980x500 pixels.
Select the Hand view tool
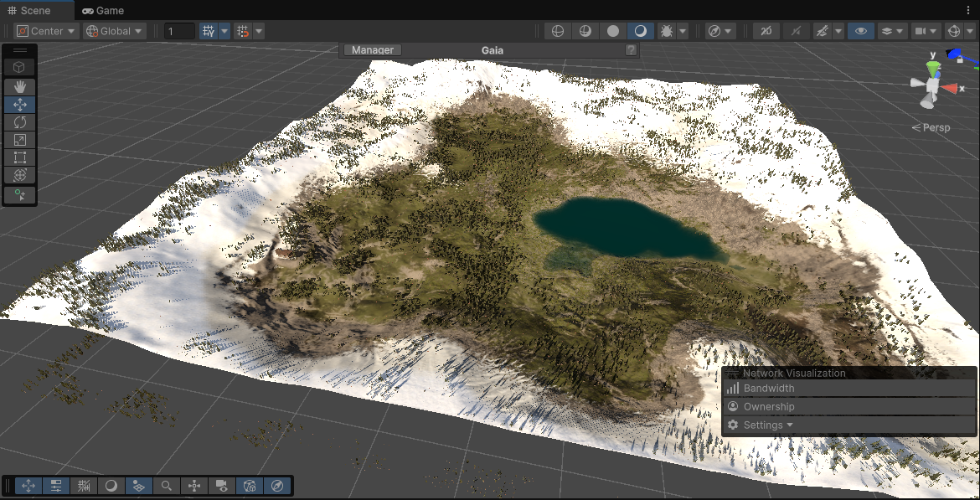[x=20, y=86]
